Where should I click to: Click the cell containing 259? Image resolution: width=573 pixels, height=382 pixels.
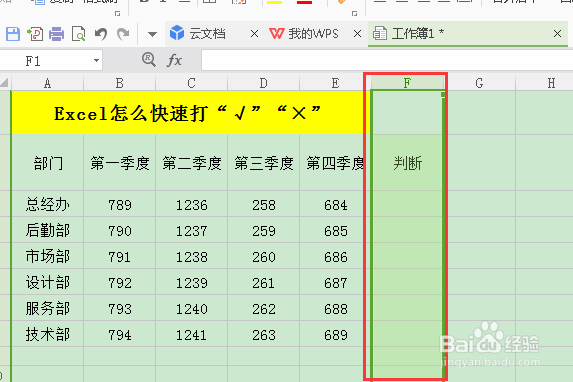point(263,230)
